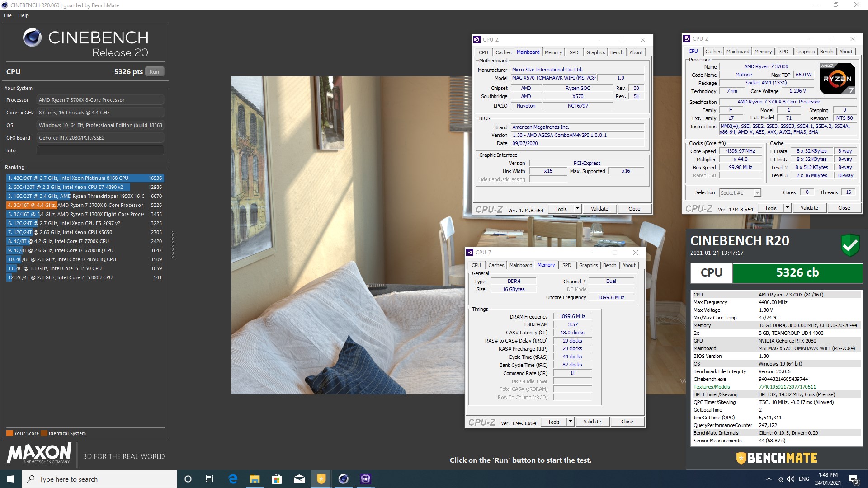This screenshot has height=488, width=868.
Task: Open the Help menu in Cinebench
Action: pyautogui.click(x=24, y=15)
